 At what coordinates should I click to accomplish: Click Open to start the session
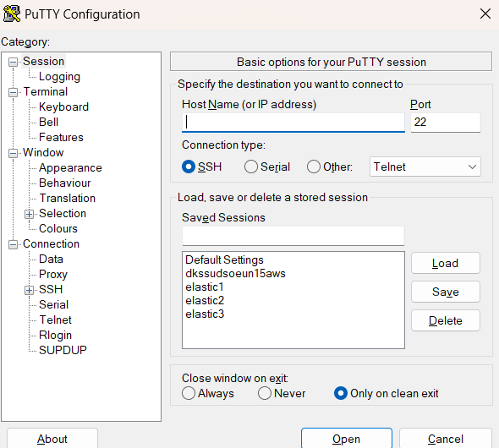click(347, 439)
